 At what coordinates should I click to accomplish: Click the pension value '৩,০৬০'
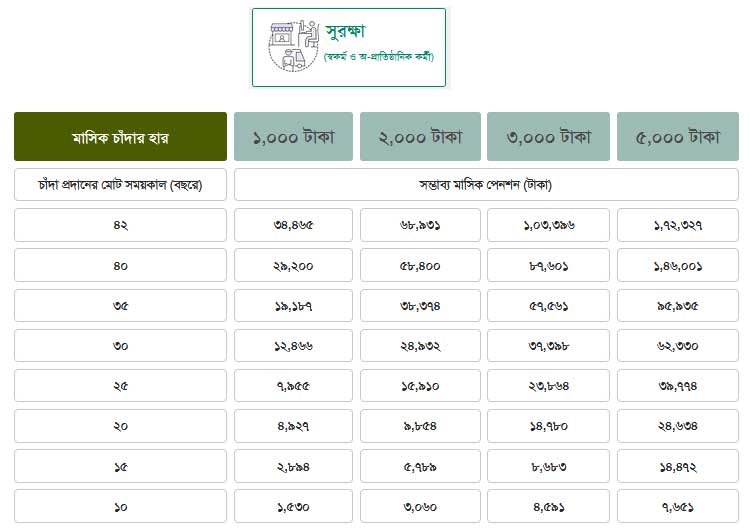tap(420, 507)
